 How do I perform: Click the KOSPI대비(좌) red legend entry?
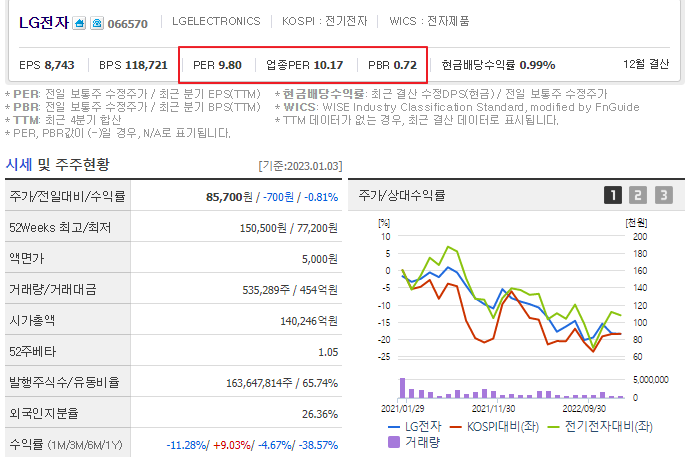[x=494, y=426]
